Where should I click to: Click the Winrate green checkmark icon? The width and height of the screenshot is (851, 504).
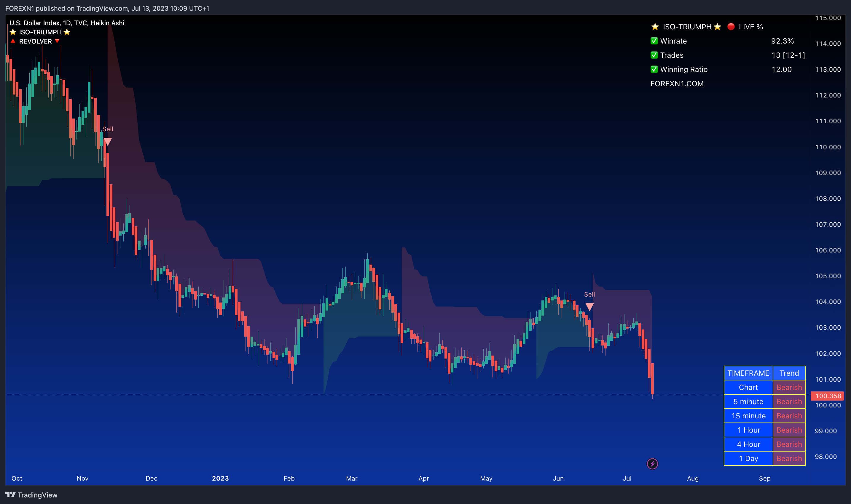click(654, 41)
